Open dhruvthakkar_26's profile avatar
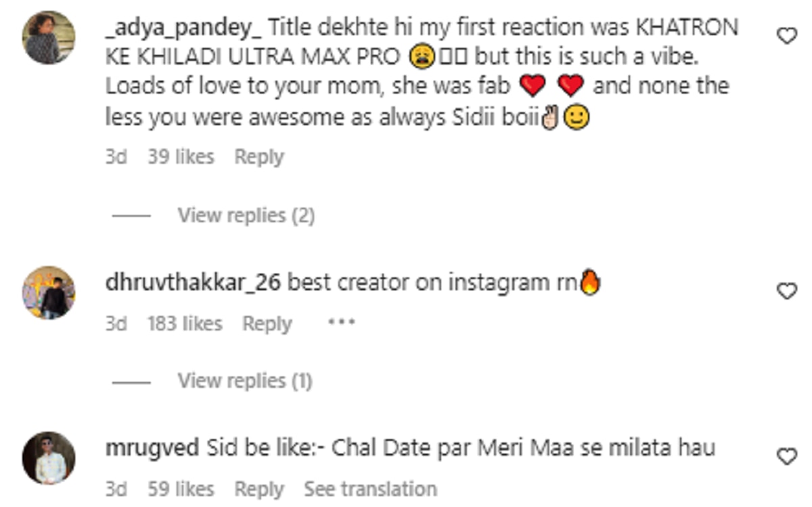The height and width of the screenshot is (507, 812). (49, 292)
